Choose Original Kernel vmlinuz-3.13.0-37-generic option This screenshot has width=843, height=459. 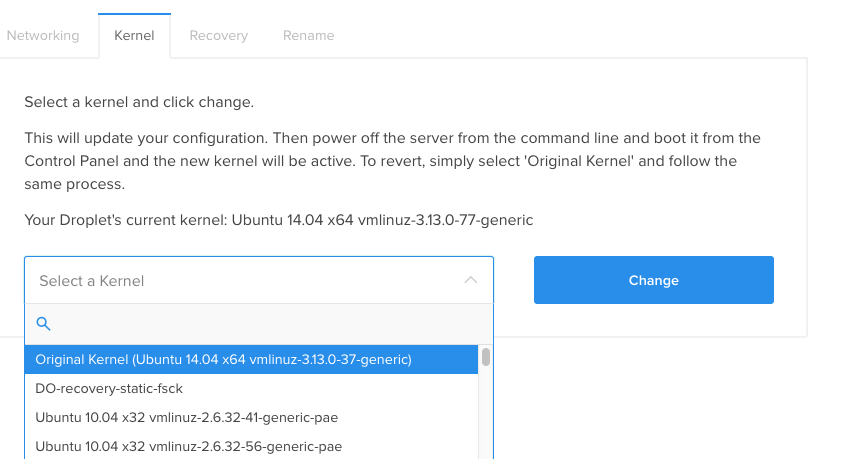click(x=251, y=360)
